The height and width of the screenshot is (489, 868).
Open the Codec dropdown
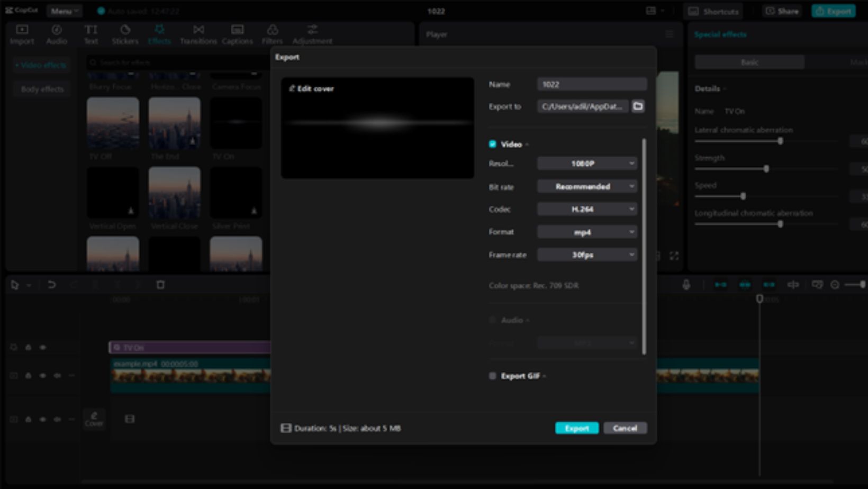coord(587,209)
